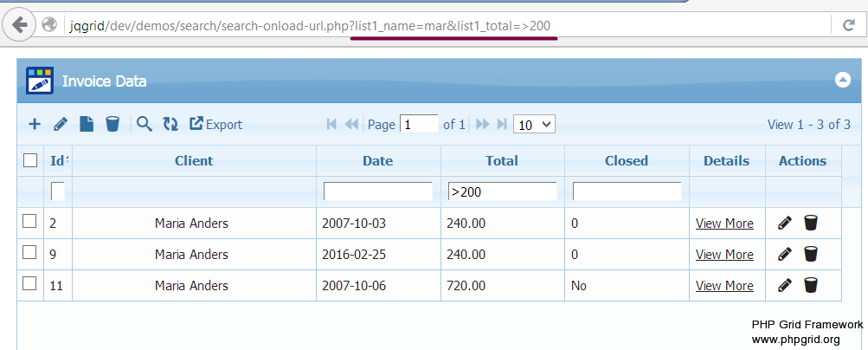This screenshot has width=868, height=350.
Task: Collapse the Invoice Data grid panel
Action: coord(842,80)
